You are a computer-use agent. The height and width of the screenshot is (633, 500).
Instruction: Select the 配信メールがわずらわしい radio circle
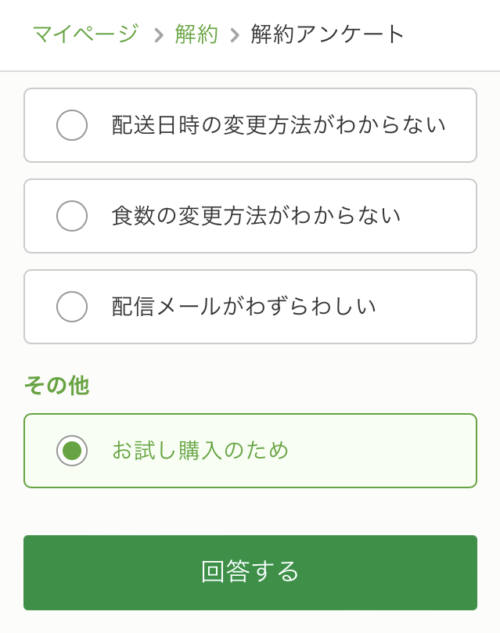72,307
